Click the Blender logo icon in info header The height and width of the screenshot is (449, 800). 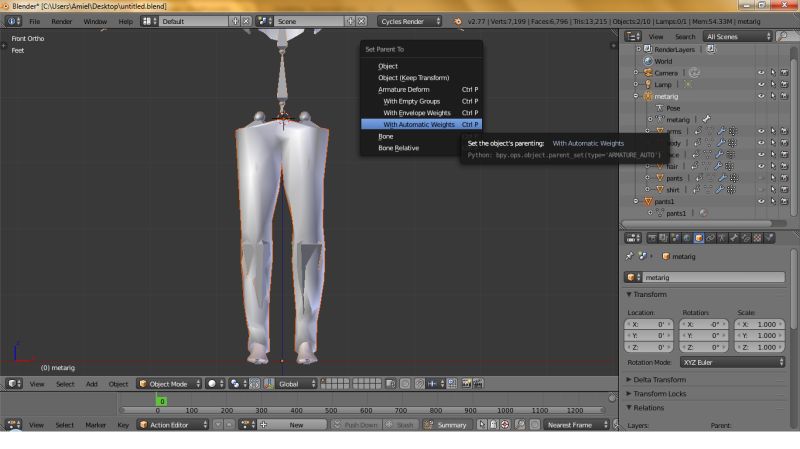458,21
